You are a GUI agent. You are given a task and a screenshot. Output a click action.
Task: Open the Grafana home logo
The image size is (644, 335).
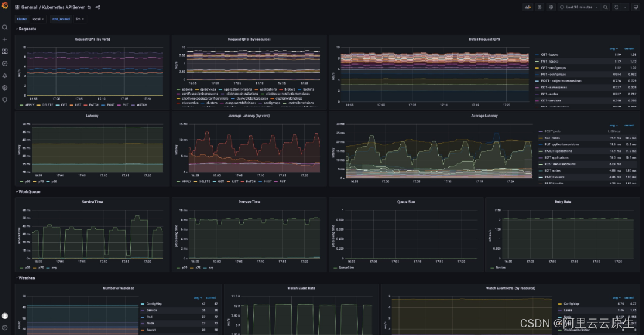tap(5, 6)
